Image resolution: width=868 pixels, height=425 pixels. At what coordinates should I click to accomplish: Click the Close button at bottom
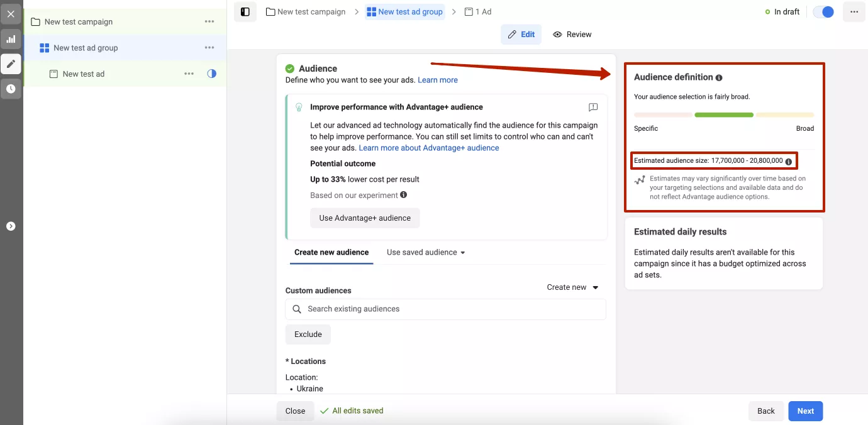[x=295, y=411]
